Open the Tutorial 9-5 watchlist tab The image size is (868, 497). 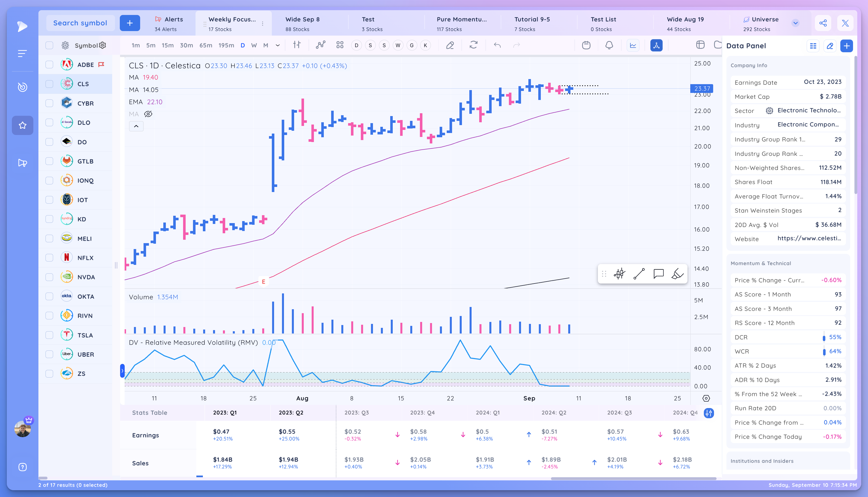tap(532, 23)
